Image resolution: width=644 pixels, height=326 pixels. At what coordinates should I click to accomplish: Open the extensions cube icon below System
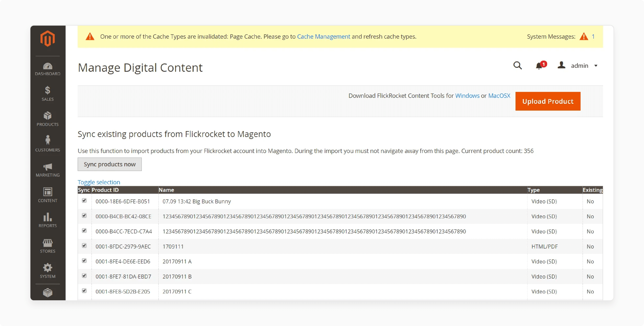tap(47, 293)
